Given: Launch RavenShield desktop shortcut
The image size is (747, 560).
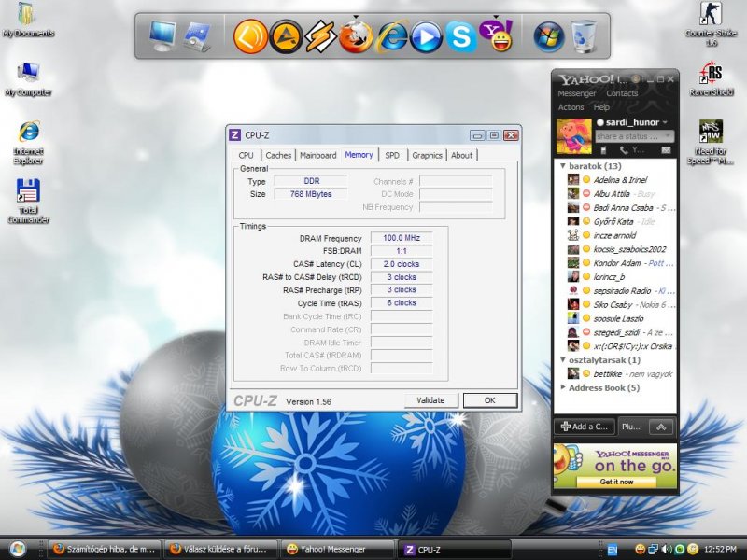Looking at the screenshot, I should (x=711, y=79).
